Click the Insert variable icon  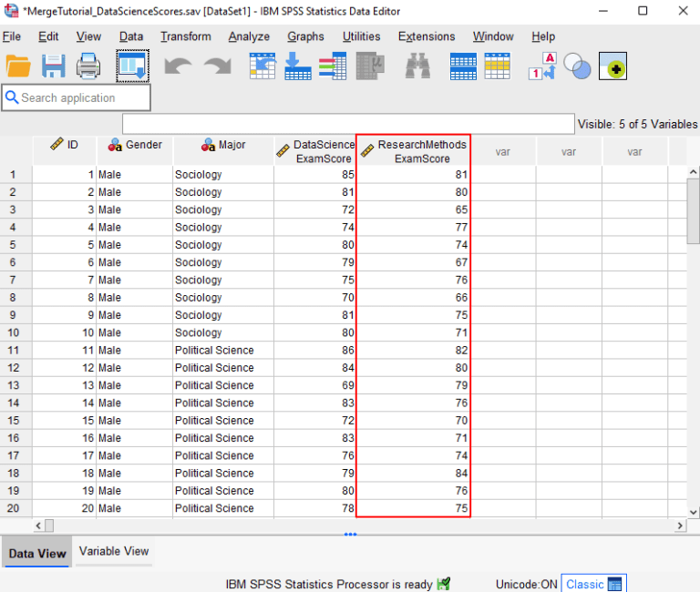tap(498, 66)
